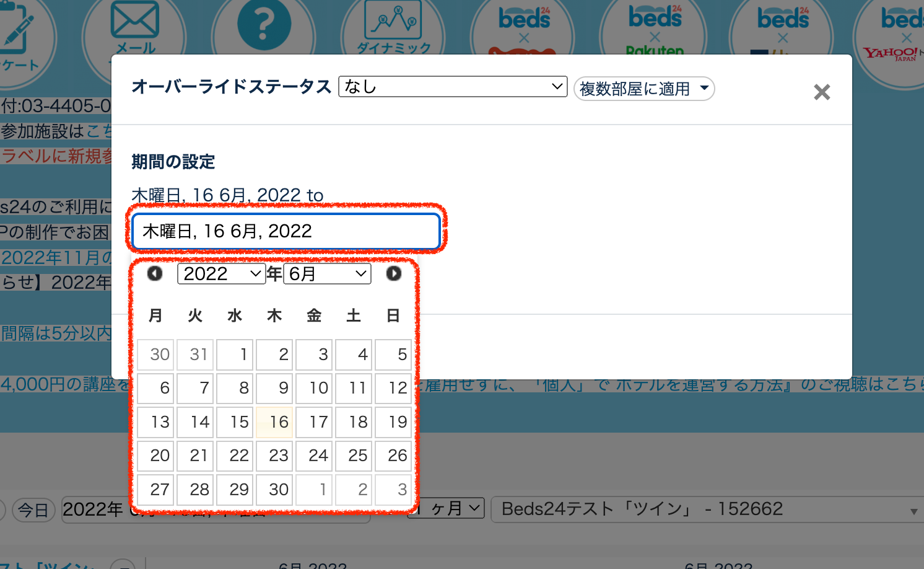Click the next month arrow in calendar
The width and height of the screenshot is (924, 569).
(x=393, y=273)
